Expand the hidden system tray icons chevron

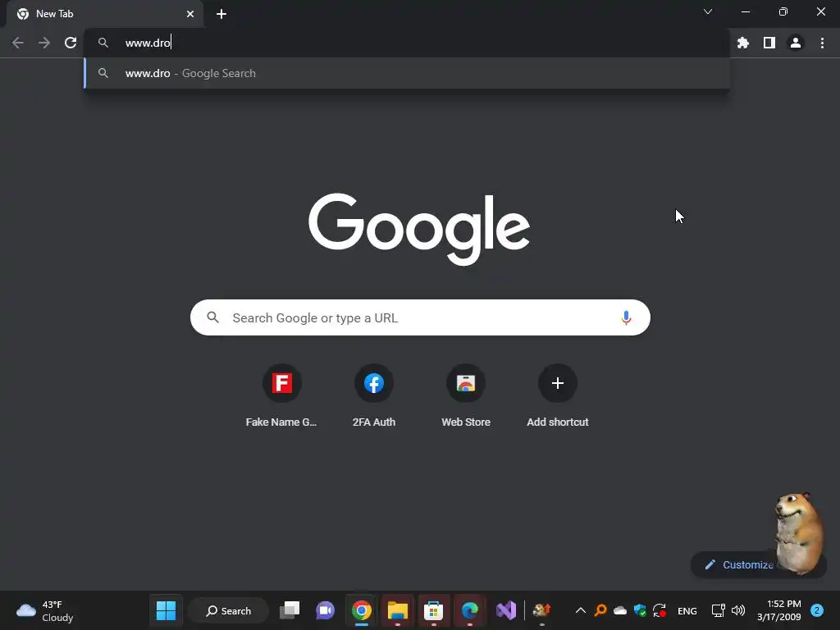[x=580, y=610]
